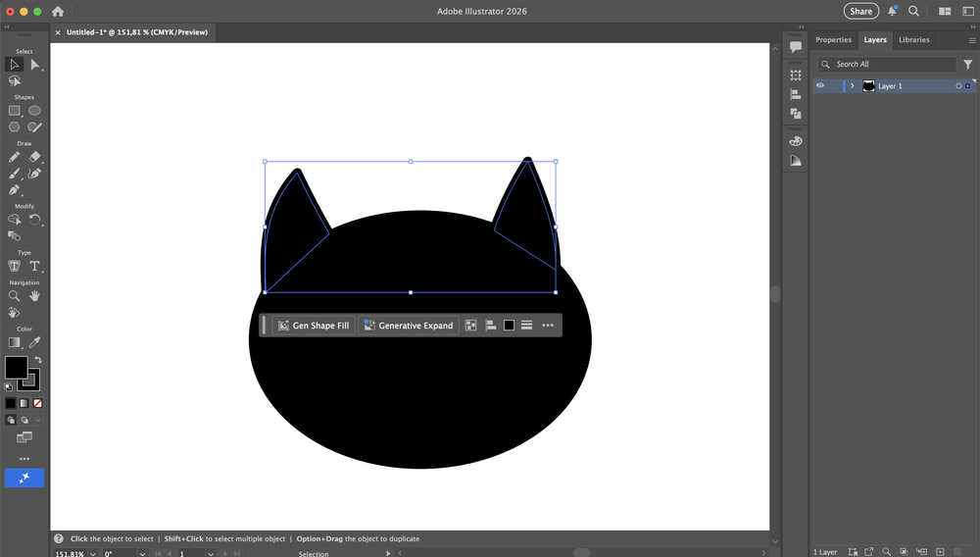Image resolution: width=980 pixels, height=557 pixels.
Task: Select the Untitled-1 document tab
Action: tap(137, 32)
